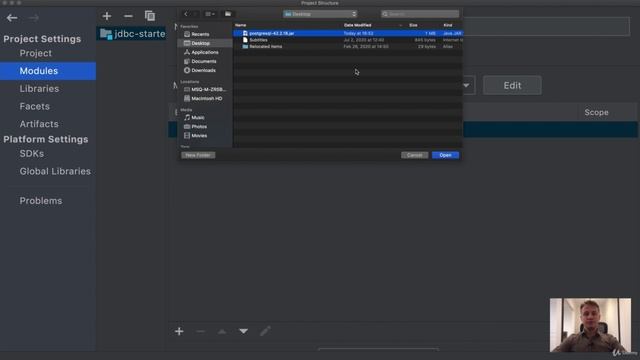The width and height of the screenshot is (640, 360).
Task: Add a dependency with the bottom plus icon
Action: coord(179,331)
